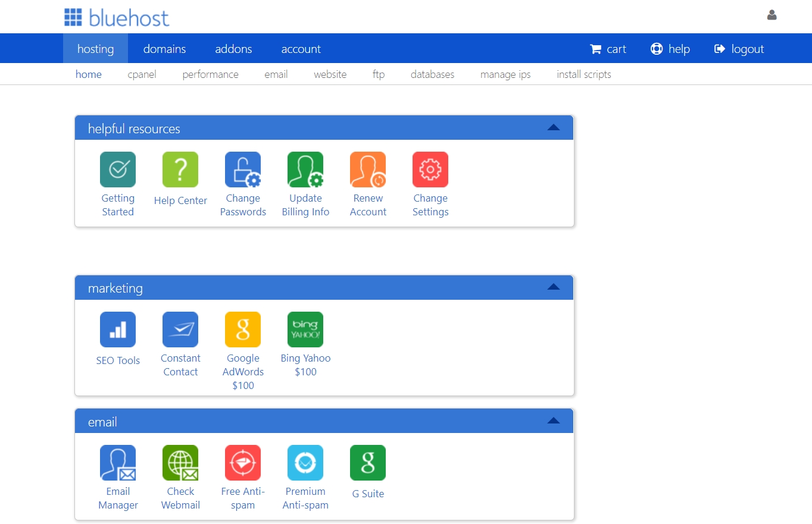This screenshot has width=812, height=524.
Task: Click the Change Settings text link
Action: point(430,205)
